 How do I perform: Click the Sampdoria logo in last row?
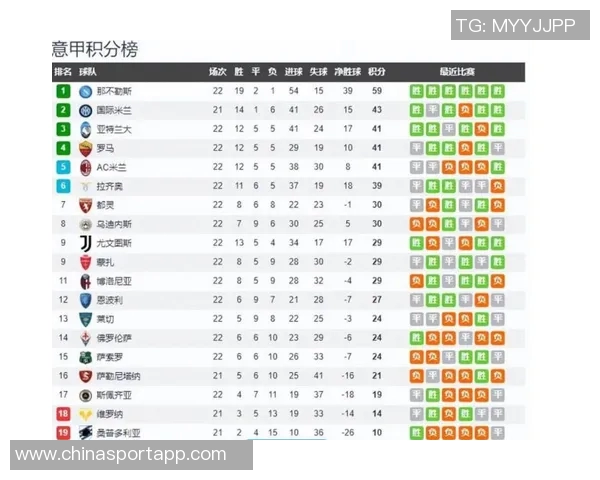pos(85,433)
